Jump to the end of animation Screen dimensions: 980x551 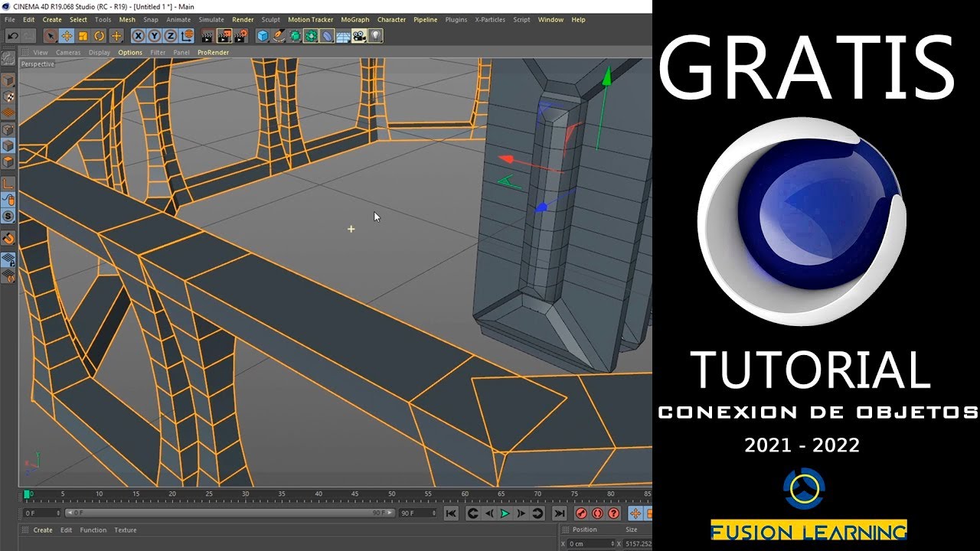560,514
